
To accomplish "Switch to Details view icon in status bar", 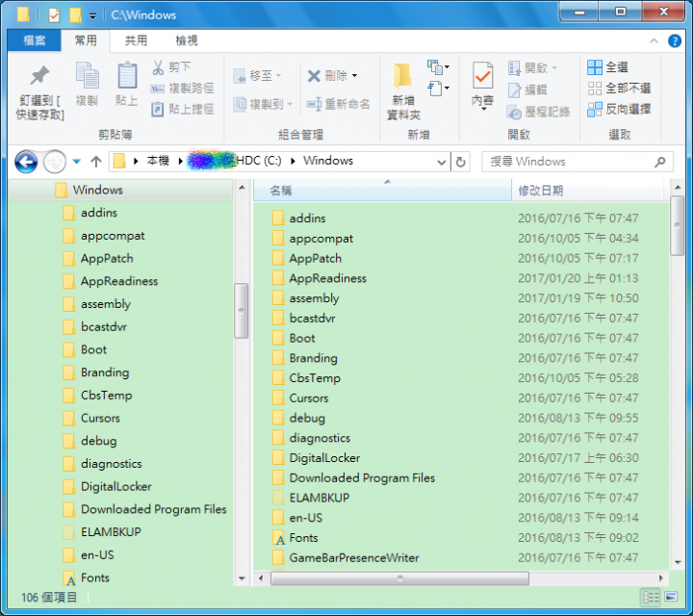I will (x=651, y=598).
